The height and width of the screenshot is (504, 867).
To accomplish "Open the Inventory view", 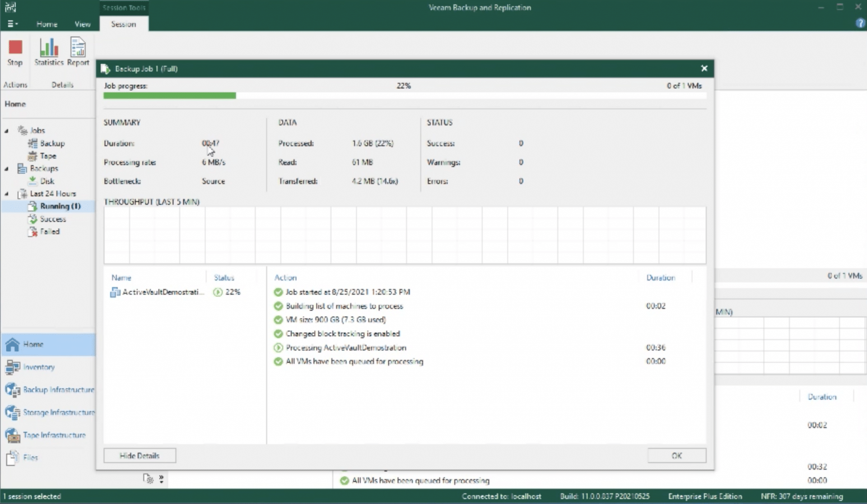I will click(x=48, y=367).
